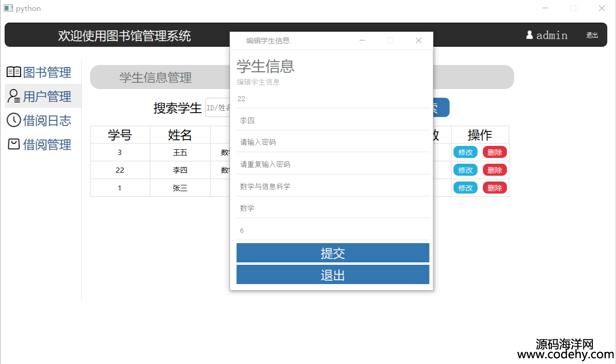The image size is (616, 364).
Task: Click the clock icon beside 借阅日志
Action: (13, 120)
